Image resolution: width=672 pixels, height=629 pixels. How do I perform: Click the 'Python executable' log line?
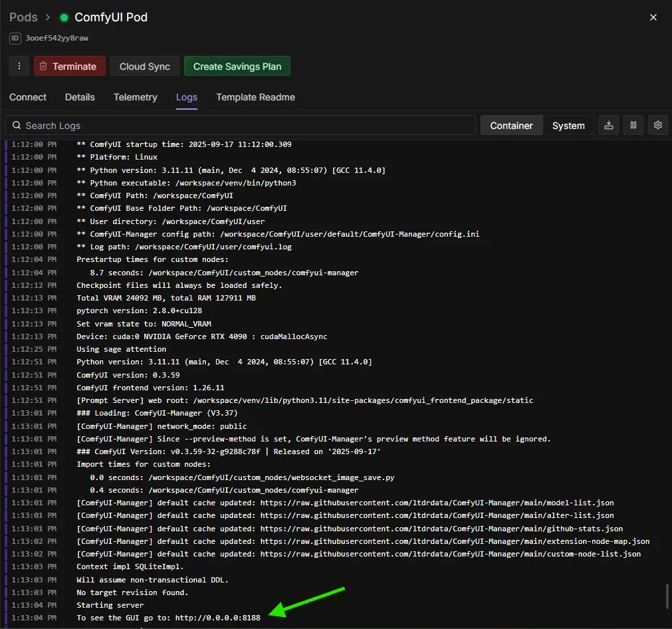pyautogui.click(x=186, y=183)
